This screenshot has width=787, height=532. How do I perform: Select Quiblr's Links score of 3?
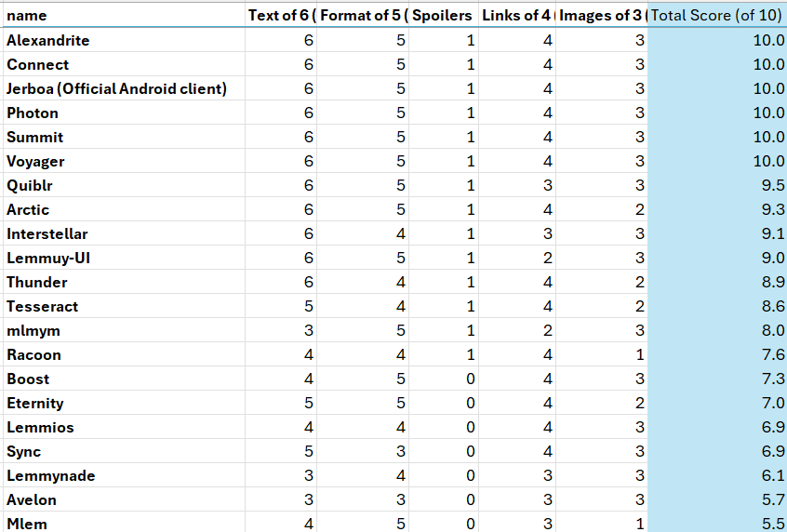click(517, 185)
